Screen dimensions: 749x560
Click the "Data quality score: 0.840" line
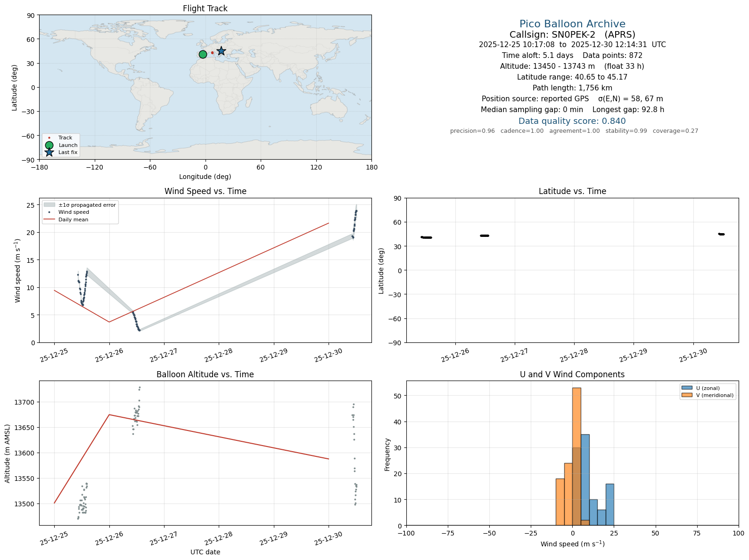[572, 121]
